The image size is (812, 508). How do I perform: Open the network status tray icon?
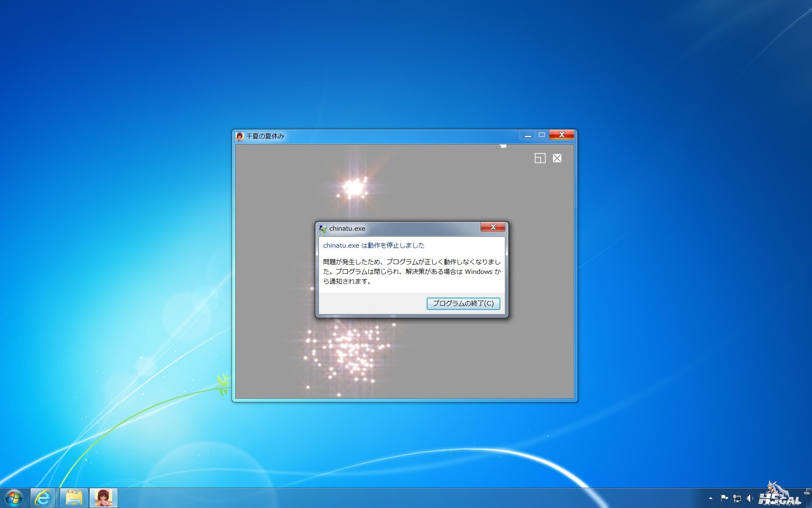(737, 498)
